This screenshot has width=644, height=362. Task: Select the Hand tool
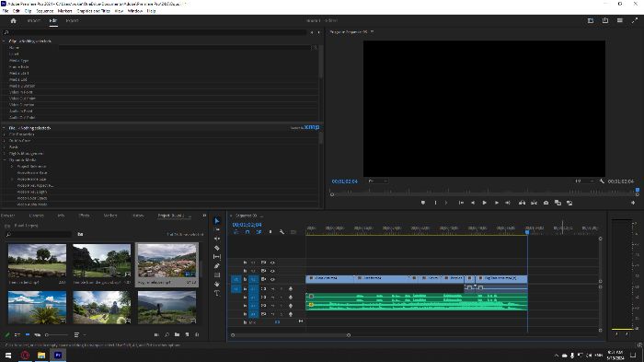pyautogui.click(x=217, y=284)
